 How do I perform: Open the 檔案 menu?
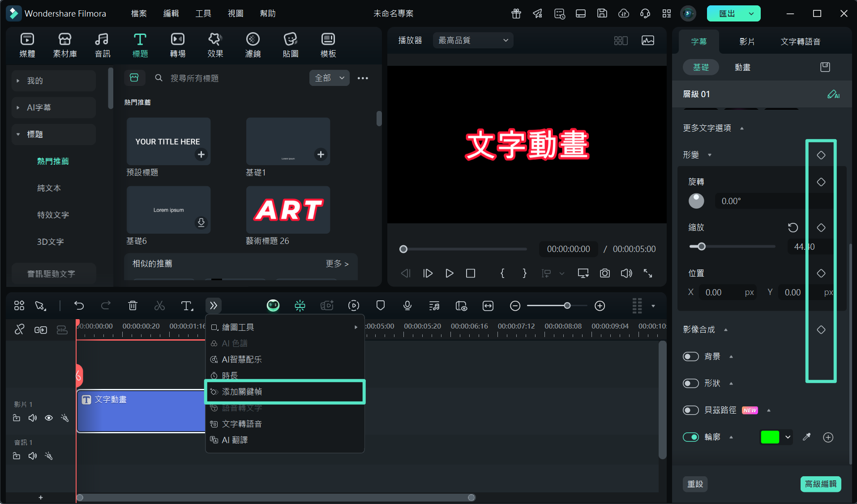[139, 13]
